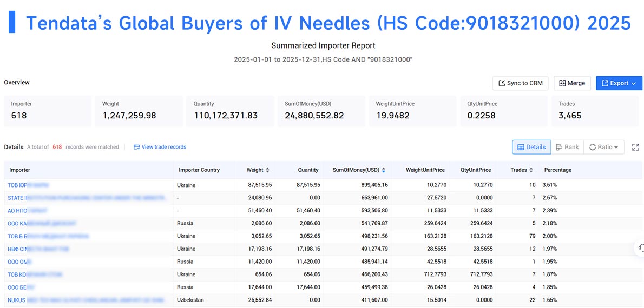The width and height of the screenshot is (644, 308).
Task: Click the support headset icon at right edge
Action: click(x=640, y=247)
